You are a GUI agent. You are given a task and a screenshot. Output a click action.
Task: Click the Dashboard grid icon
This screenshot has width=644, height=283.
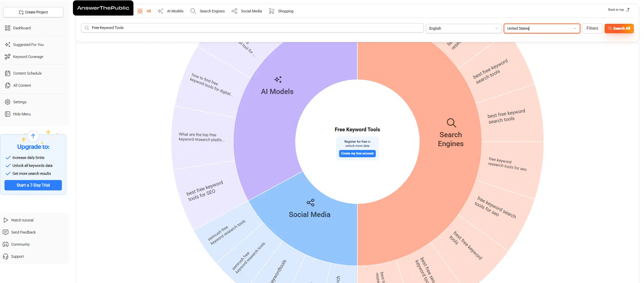click(8, 28)
